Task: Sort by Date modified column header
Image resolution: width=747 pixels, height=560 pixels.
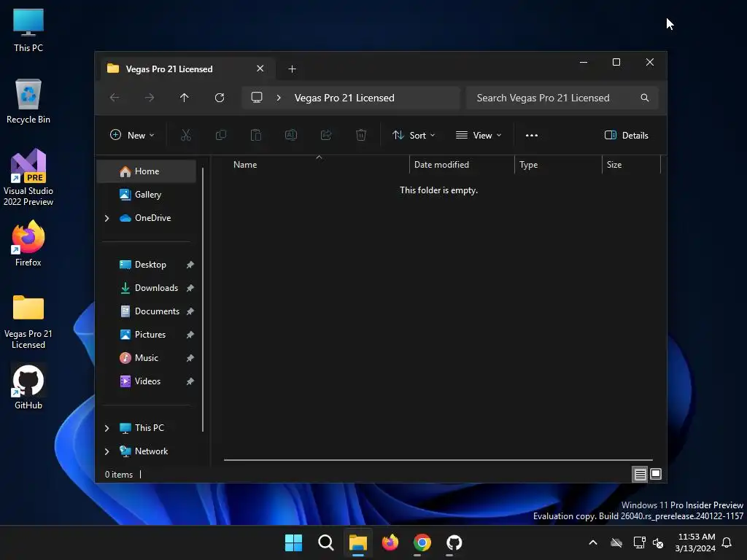Action: pyautogui.click(x=462, y=165)
